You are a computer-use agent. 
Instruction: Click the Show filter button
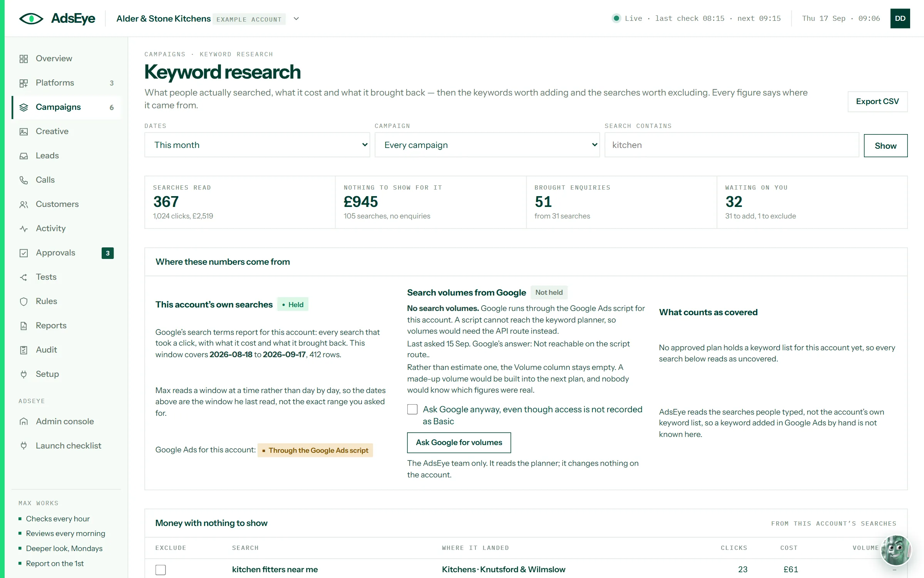(885, 146)
